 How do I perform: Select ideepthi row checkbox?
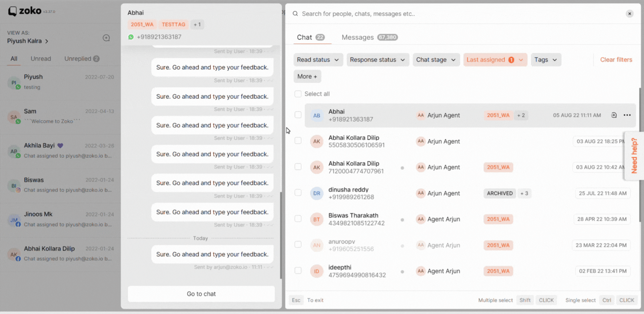[298, 271]
